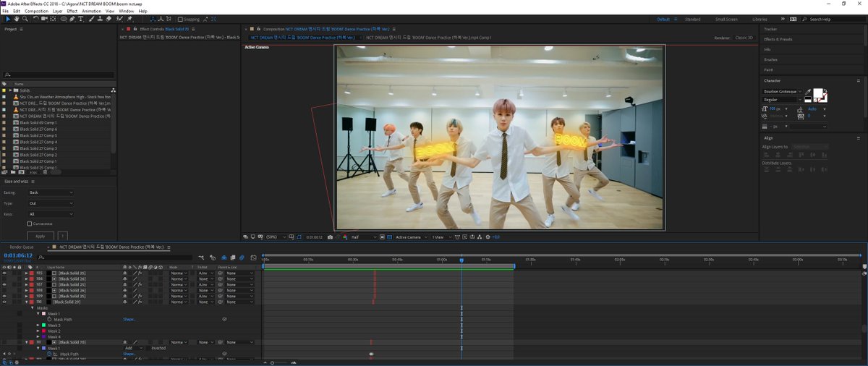
Task: Select the Eraser tool
Action: pyautogui.click(x=109, y=19)
